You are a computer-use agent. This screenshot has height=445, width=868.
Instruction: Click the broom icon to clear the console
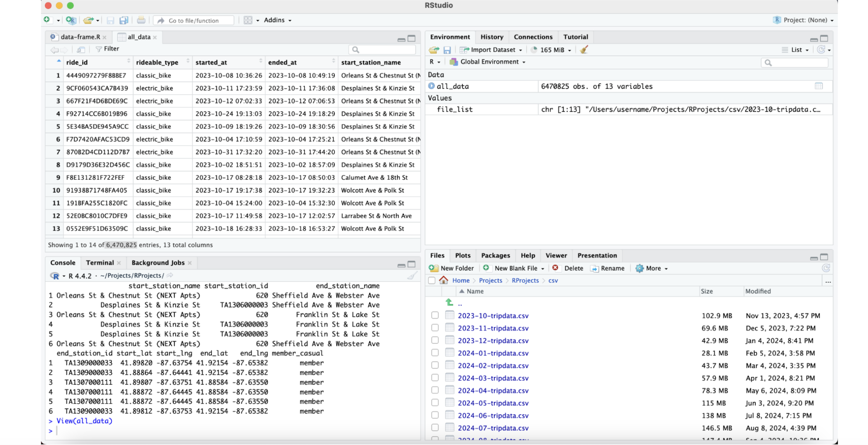tap(412, 276)
